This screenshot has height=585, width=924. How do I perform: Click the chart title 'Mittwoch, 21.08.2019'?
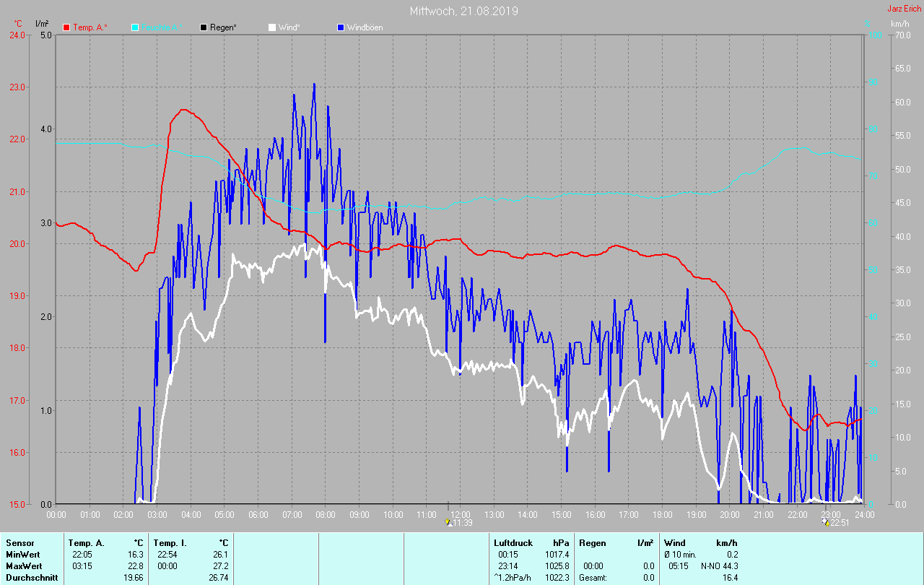click(463, 11)
